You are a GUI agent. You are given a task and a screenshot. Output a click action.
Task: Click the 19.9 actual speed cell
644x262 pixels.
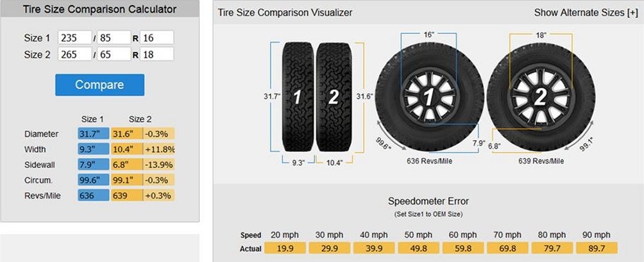click(285, 248)
